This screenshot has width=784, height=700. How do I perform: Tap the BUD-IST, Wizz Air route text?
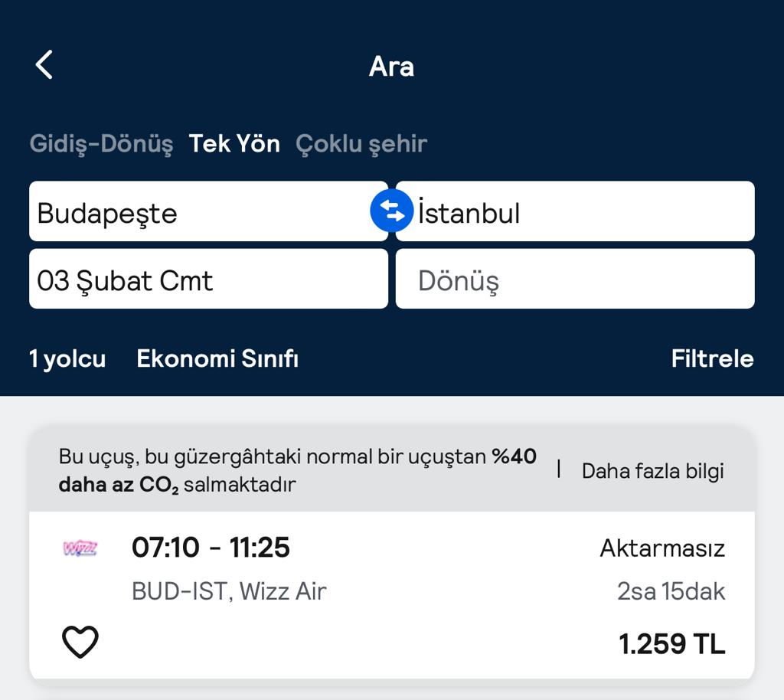229,591
